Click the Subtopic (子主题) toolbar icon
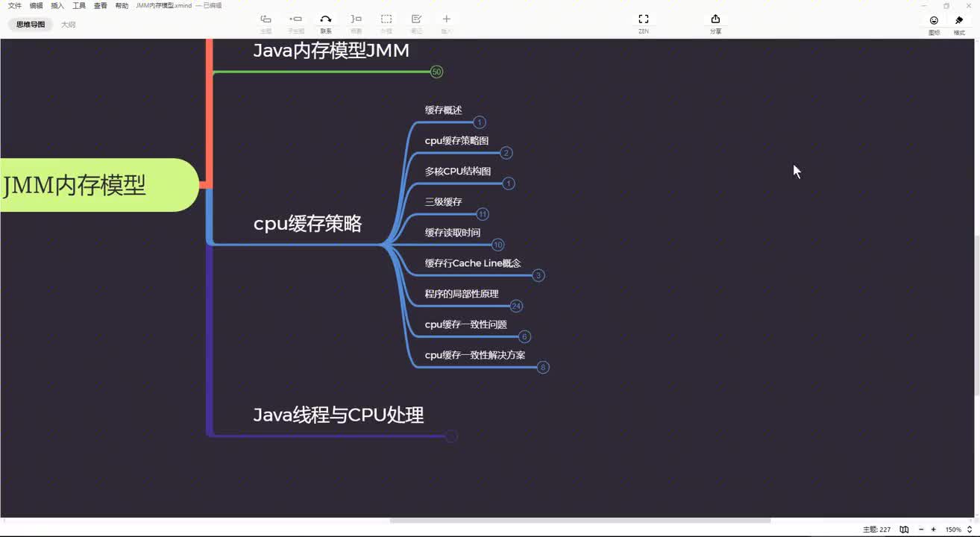The width and height of the screenshot is (980, 537). (295, 19)
